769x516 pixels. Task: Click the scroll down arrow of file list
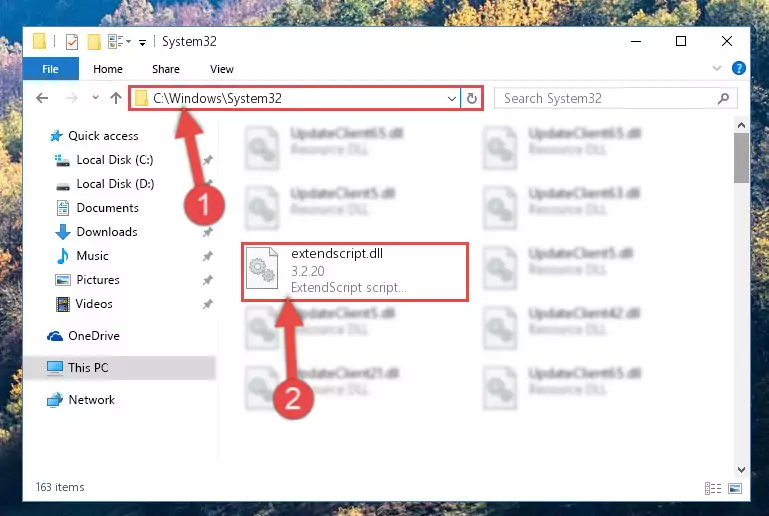(741, 470)
